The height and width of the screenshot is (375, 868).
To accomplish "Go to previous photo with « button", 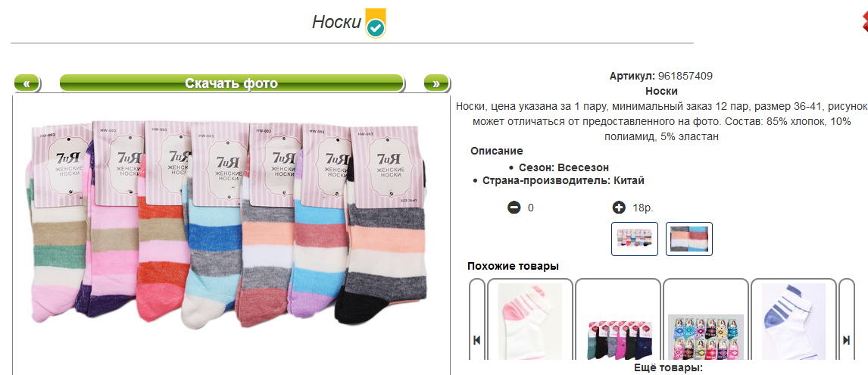I will click(27, 83).
